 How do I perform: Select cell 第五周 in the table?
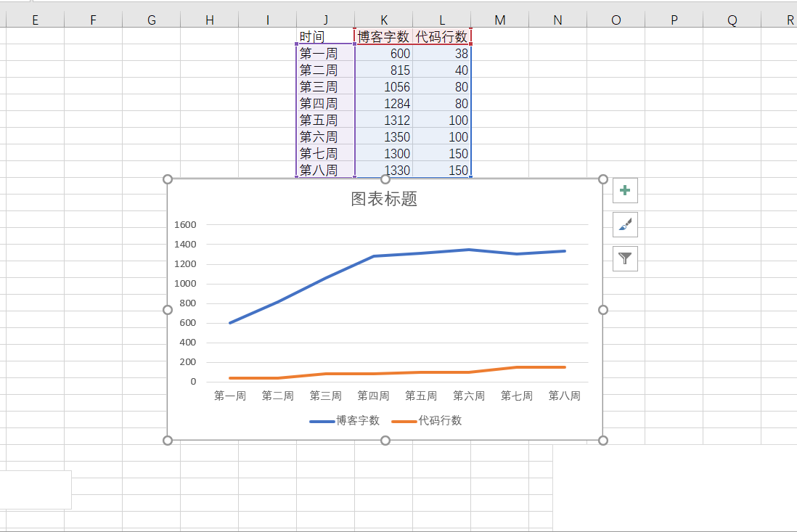[325, 120]
